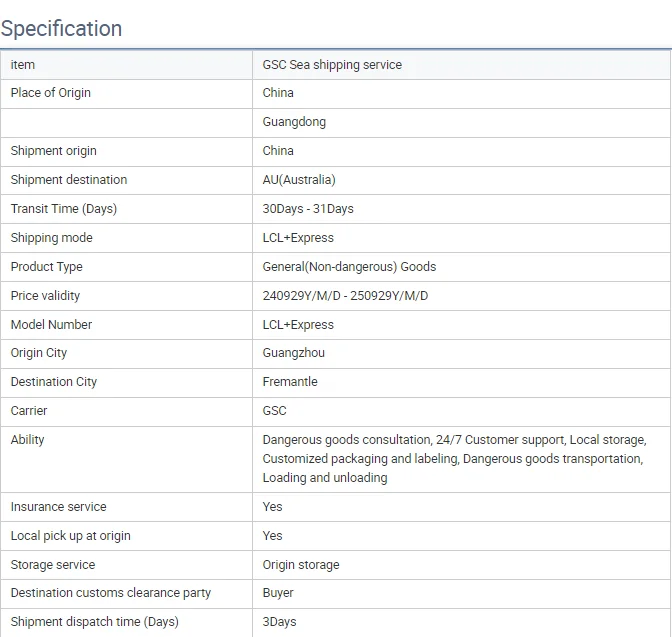Click the 'Shipping mode' label
The height and width of the screenshot is (637, 672).
[52, 238]
